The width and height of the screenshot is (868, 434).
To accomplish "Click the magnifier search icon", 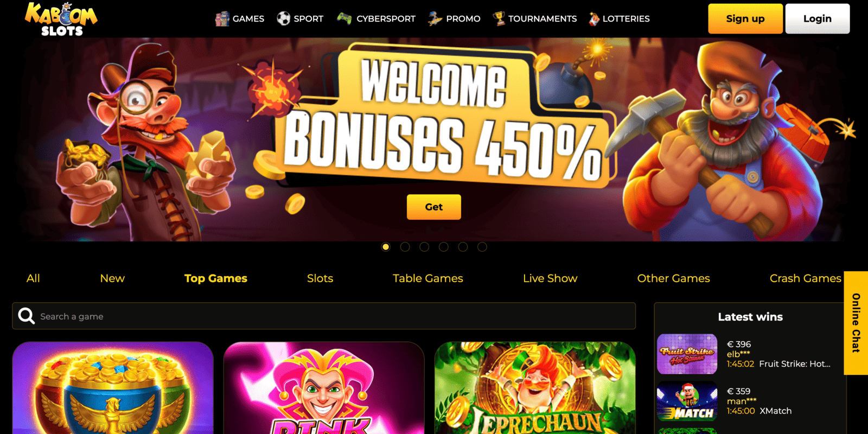I will pos(26,316).
